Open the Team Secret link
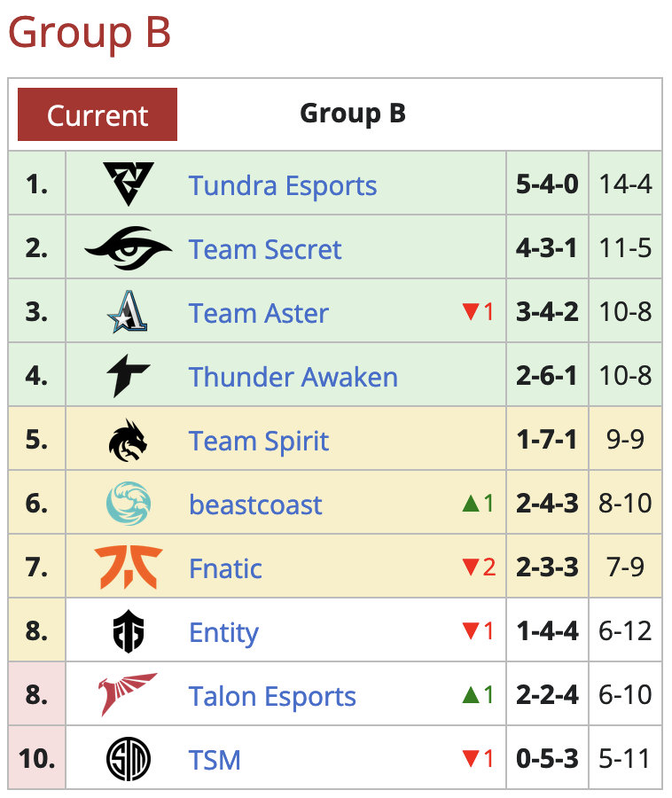Viewport: 672px width, 798px height. (x=264, y=250)
